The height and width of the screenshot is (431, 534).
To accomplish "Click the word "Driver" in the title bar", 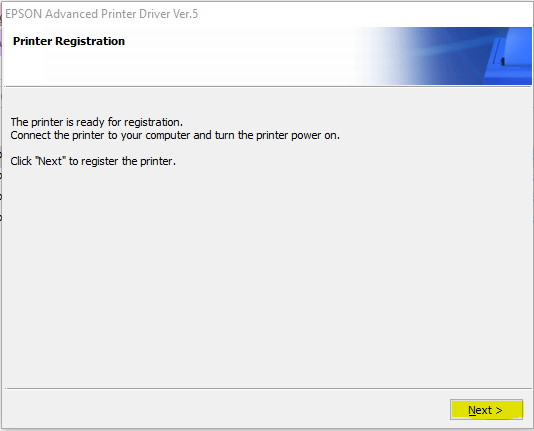I will point(154,14).
